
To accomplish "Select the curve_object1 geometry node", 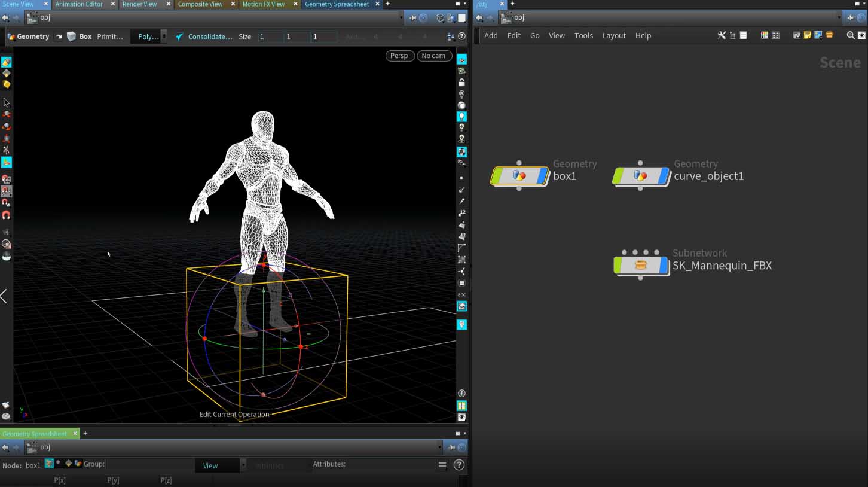I will pyautogui.click(x=640, y=176).
